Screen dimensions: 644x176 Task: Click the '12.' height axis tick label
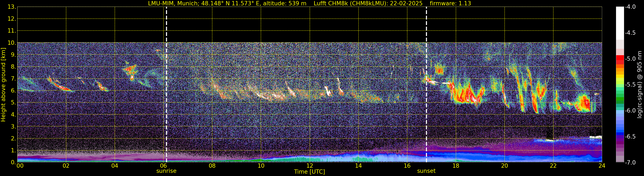point(12,19)
